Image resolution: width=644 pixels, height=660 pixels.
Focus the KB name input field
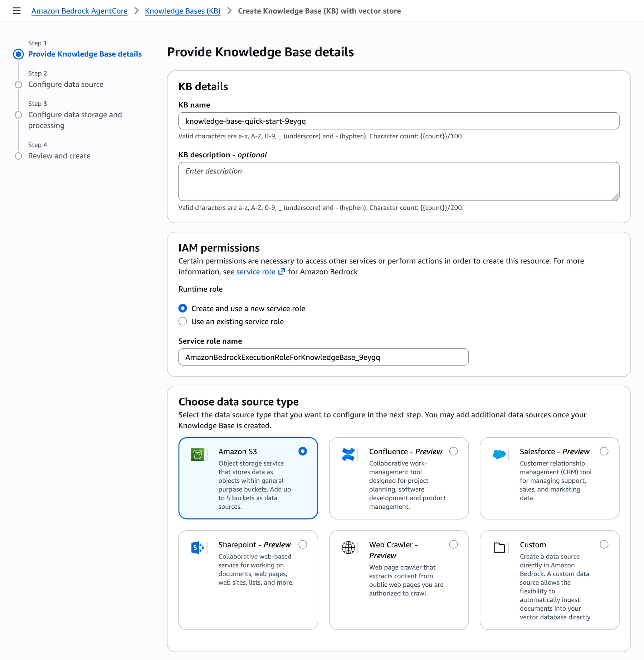pyautogui.click(x=399, y=121)
